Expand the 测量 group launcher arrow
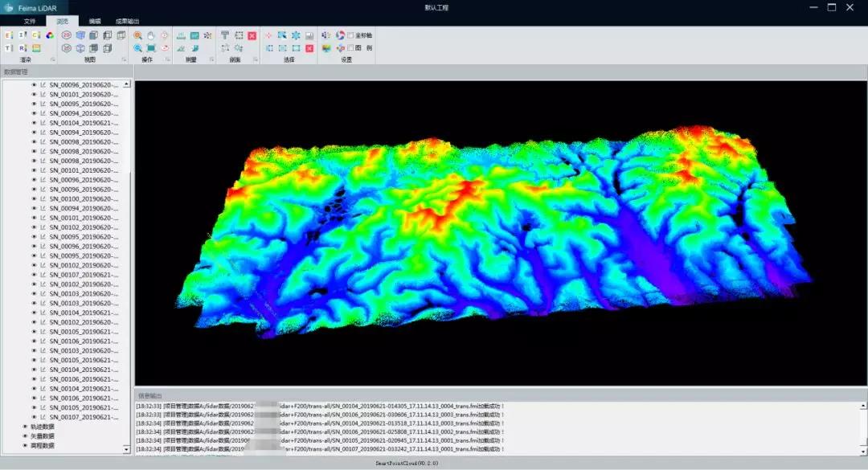This screenshot has width=868, height=470. pos(211,60)
